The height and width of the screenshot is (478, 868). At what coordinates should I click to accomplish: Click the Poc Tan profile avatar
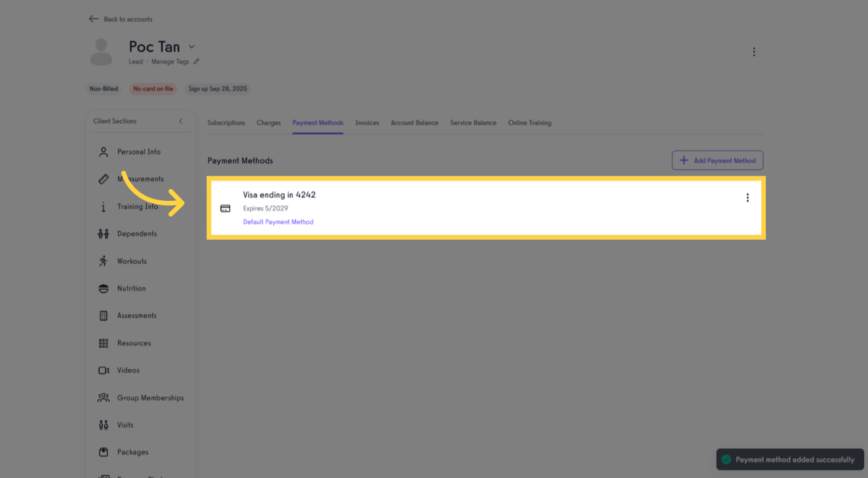point(101,51)
